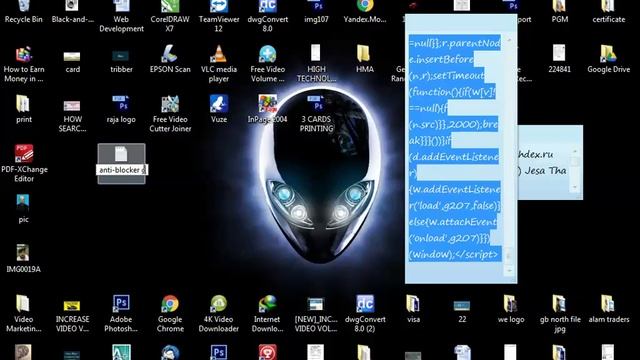Screen dimensions: 640x360
Task: Launch the Adobe Photosh... shortcut
Action: click(x=121, y=314)
